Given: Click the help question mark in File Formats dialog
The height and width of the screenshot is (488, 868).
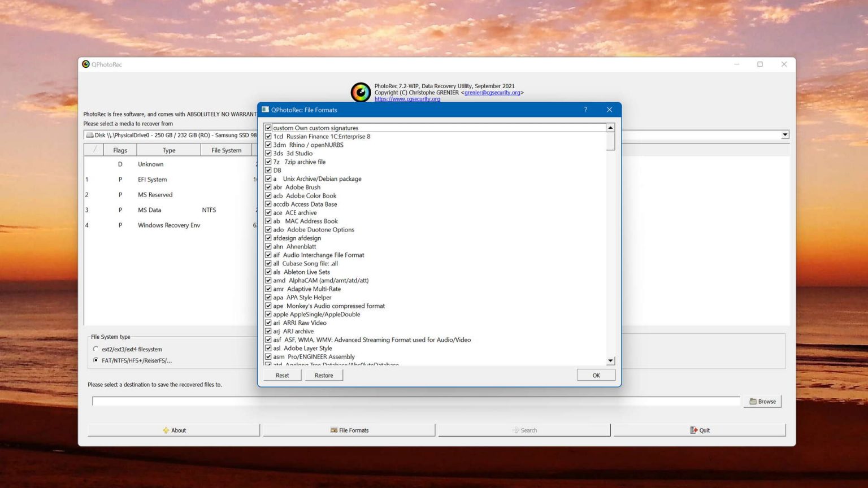Looking at the screenshot, I should tap(585, 110).
